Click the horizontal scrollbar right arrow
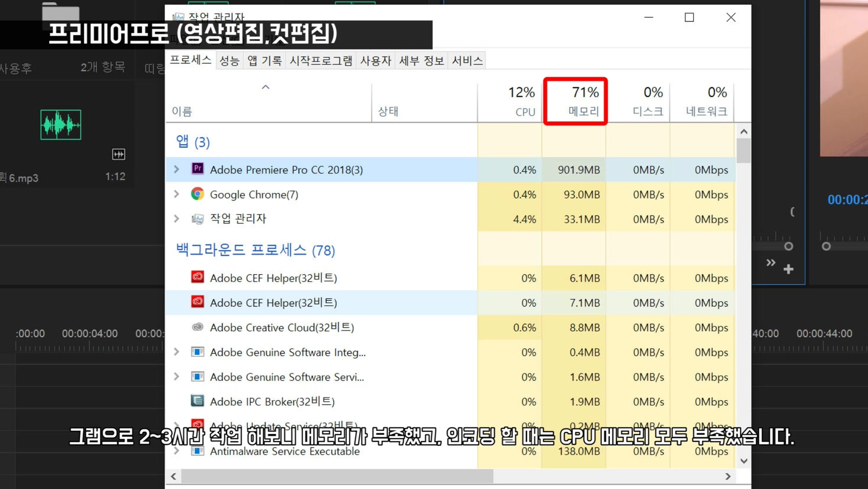 coord(728,477)
